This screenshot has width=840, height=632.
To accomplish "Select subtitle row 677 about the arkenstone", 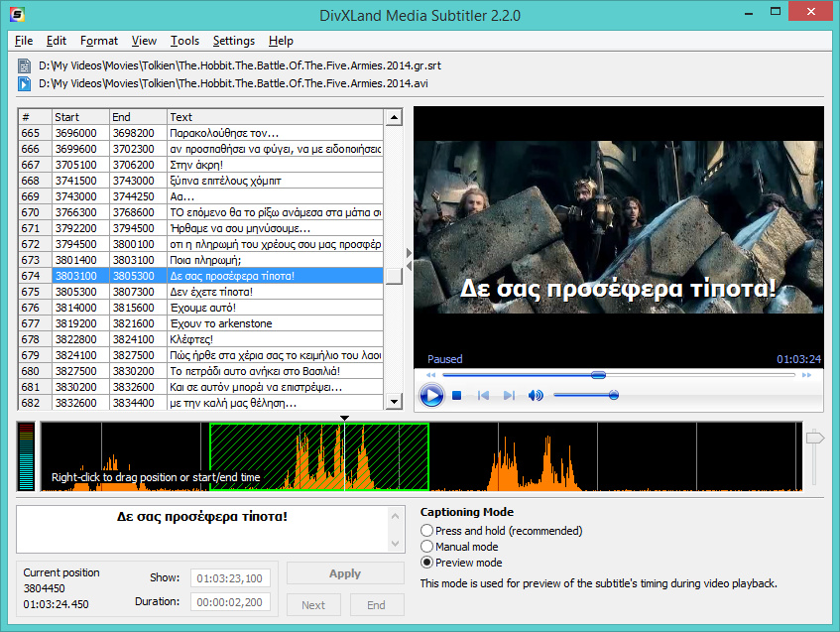I will coord(220,323).
